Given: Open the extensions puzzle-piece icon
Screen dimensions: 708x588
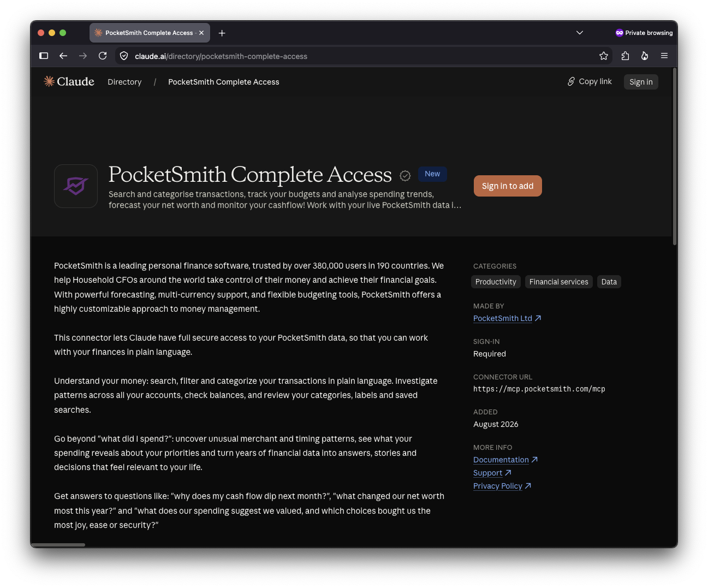Looking at the screenshot, I should (626, 56).
